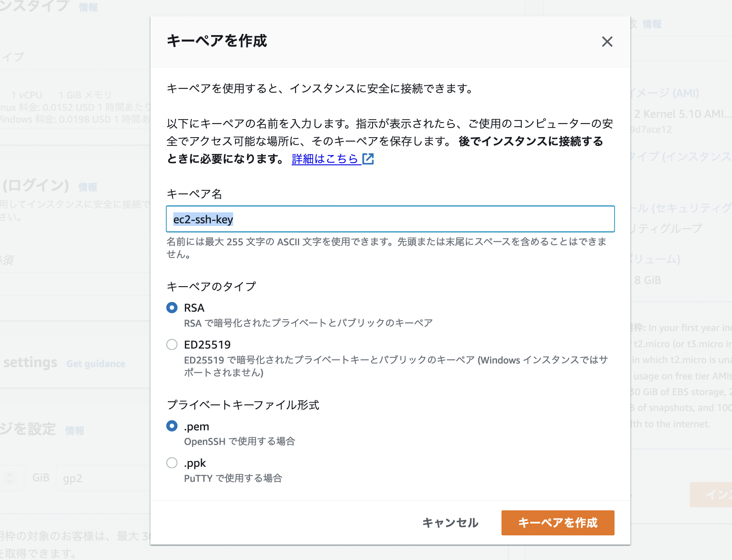Screen dimensions: 732x560
Task: Choose the .pem private key format
Action: [x=172, y=426]
